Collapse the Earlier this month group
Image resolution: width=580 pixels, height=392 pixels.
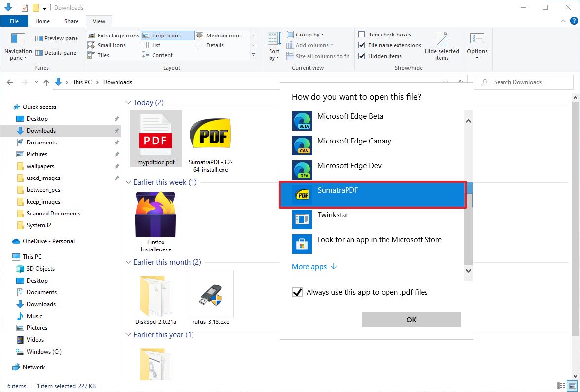[x=128, y=262]
